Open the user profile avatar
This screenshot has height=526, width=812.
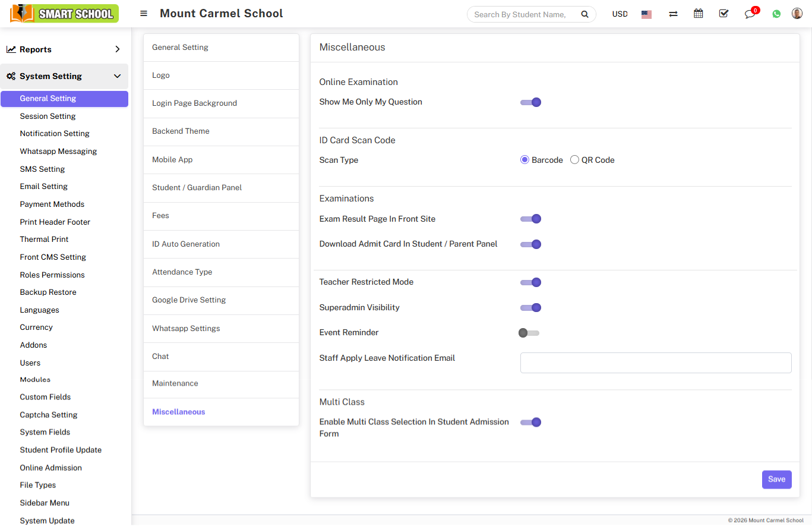[x=797, y=14]
